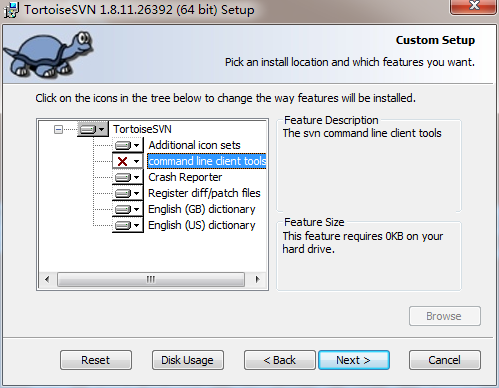The image size is (499, 388).
Task: Open install-state dropdown for English (US) dictionary
Action: point(128,225)
